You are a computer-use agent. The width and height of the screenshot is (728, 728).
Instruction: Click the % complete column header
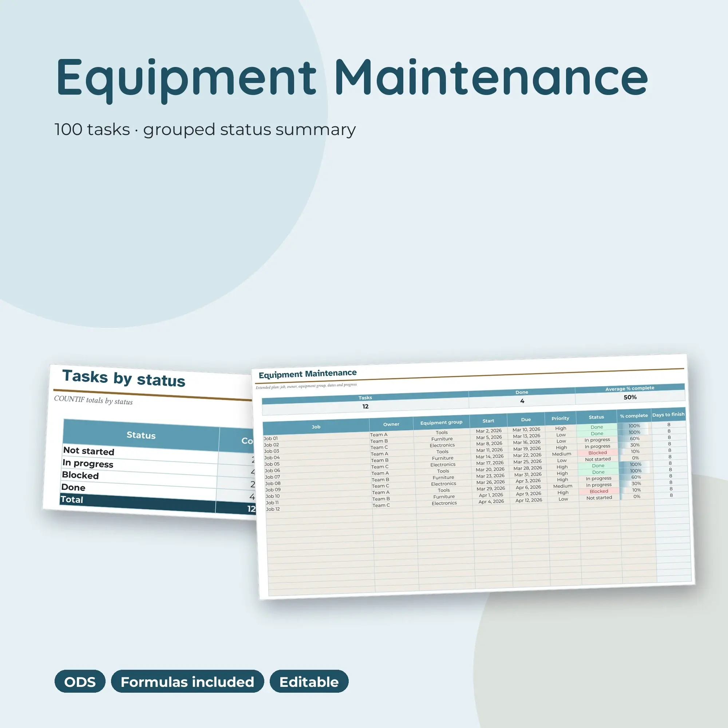tap(634, 416)
